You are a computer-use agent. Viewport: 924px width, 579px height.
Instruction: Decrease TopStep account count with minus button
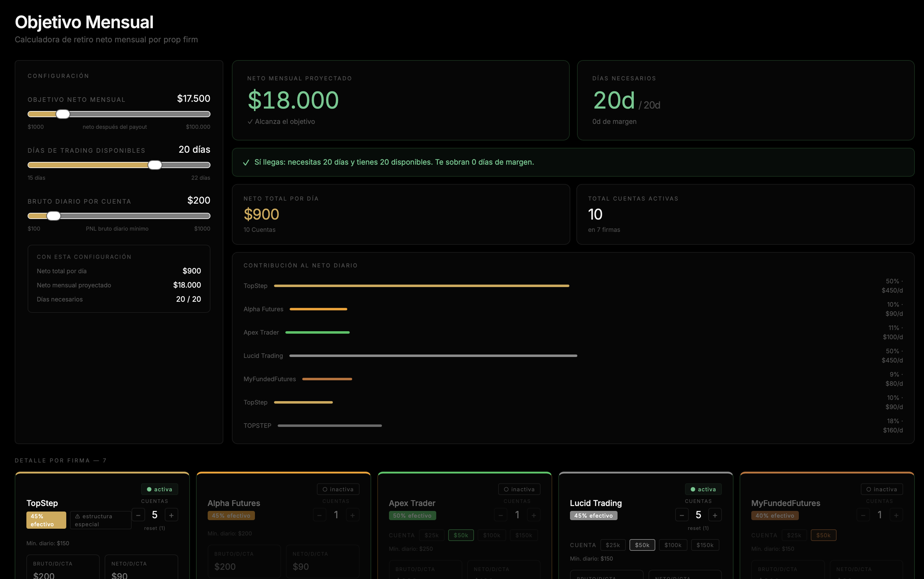pos(138,515)
